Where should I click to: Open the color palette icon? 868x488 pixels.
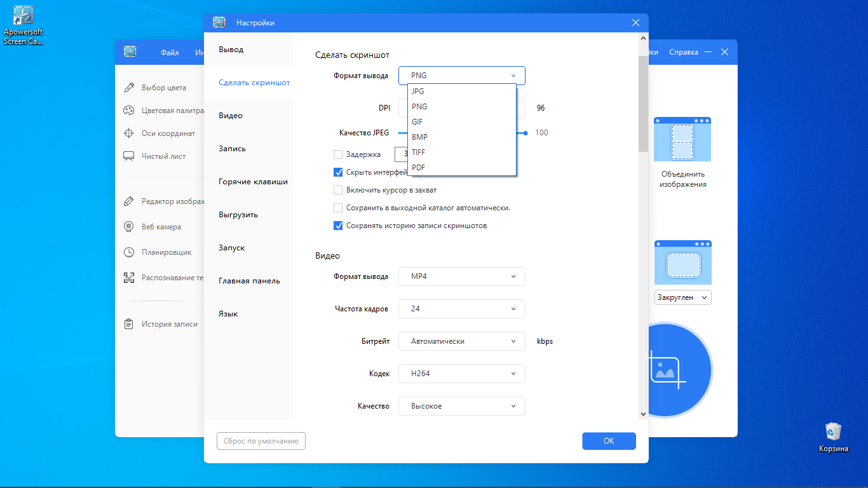129,111
